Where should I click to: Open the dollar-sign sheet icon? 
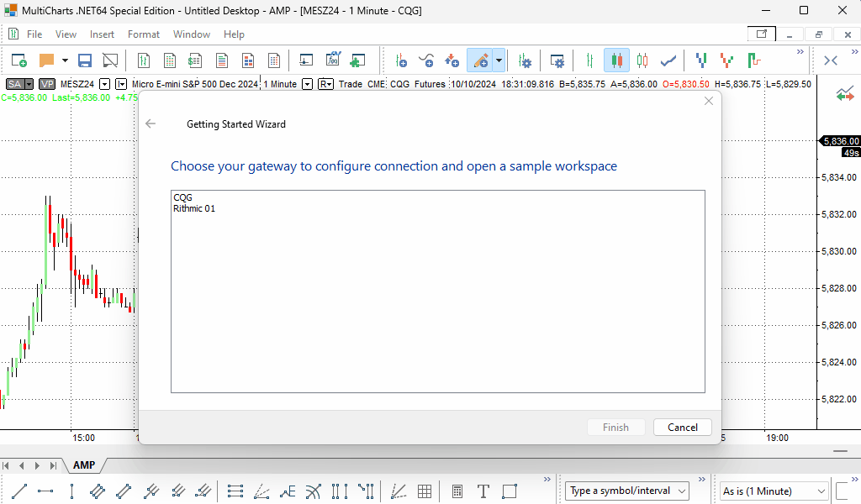pyautogui.click(x=195, y=60)
